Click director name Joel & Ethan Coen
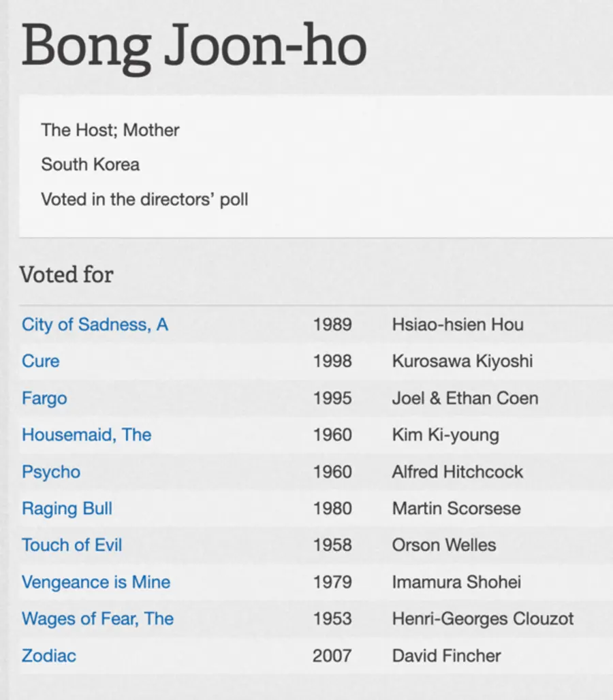The width and height of the screenshot is (613, 700). (x=465, y=398)
